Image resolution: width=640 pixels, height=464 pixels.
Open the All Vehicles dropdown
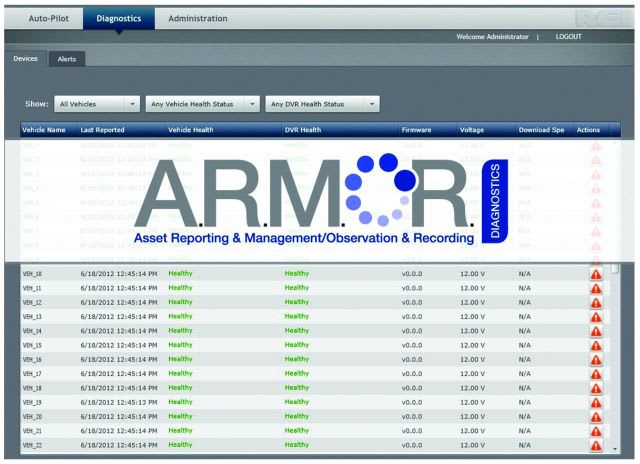(97, 104)
